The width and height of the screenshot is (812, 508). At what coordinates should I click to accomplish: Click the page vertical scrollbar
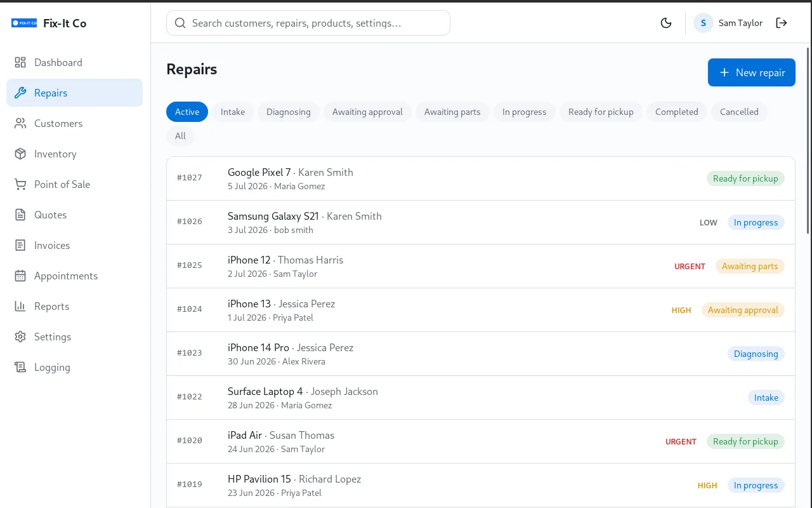808,140
